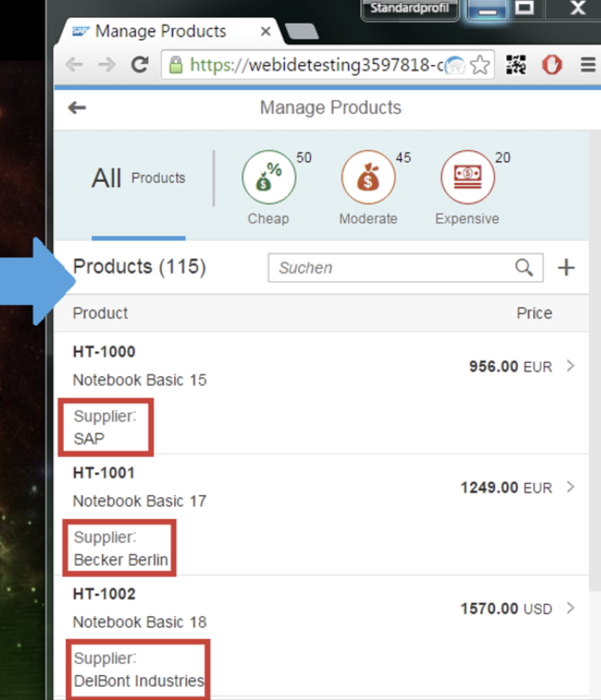Open the red shield extension icon
601x700 pixels.
(552, 65)
